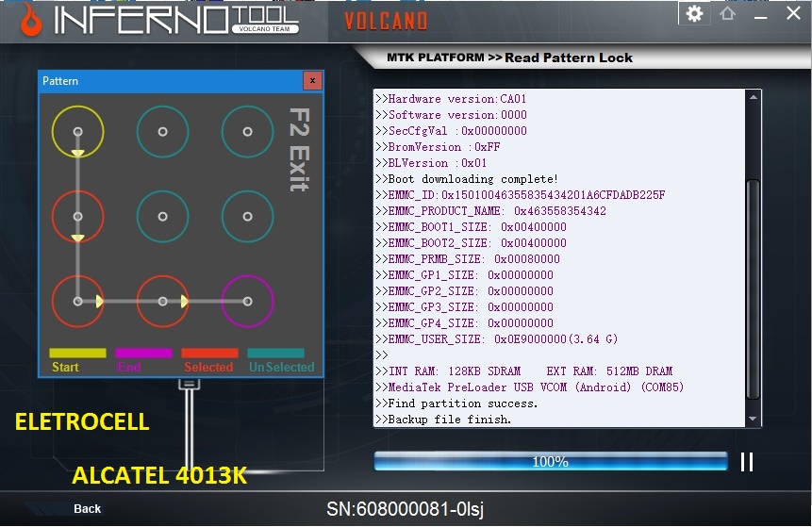Click the BLVersion :0x01 log line
The width and height of the screenshot is (812, 527).
coord(431,163)
